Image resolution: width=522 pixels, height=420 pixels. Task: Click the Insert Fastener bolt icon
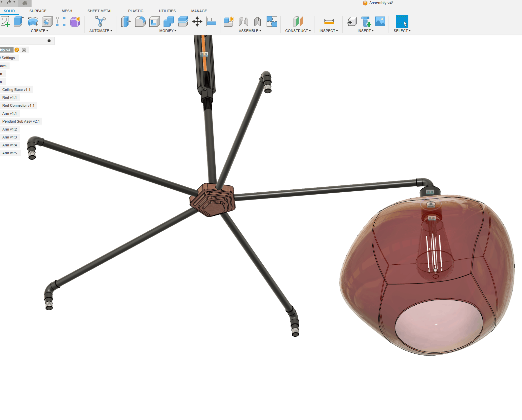pos(366,22)
